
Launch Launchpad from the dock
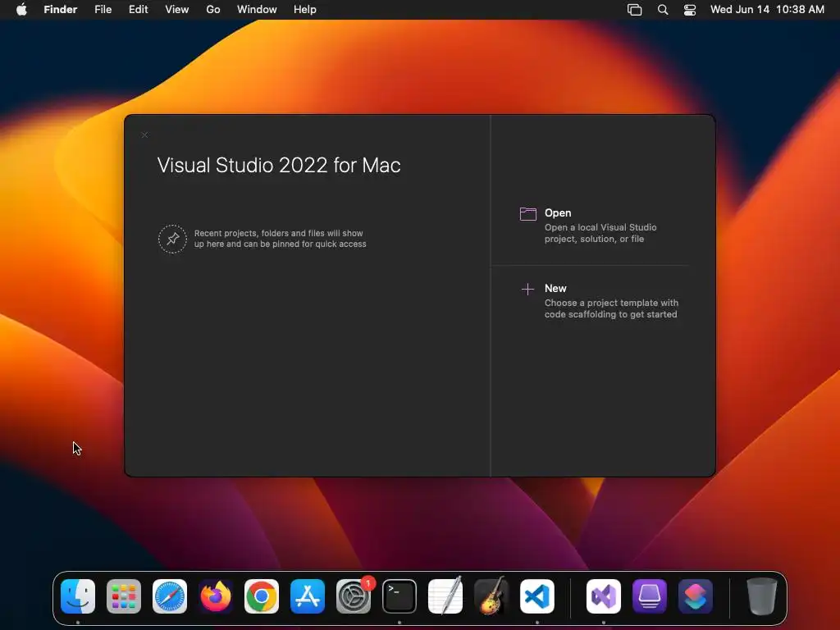point(124,596)
